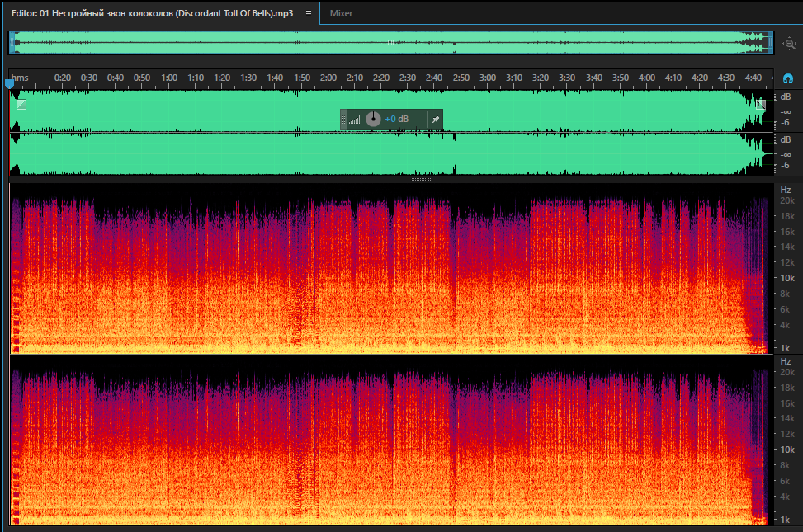Click the 1:00 mark on the ruler

tap(169, 78)
